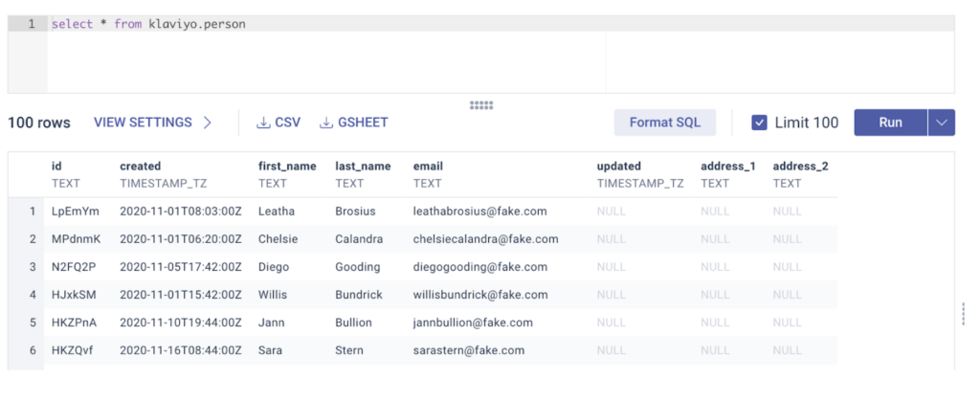
Task: Click the first_name column header
Action: [287, 167]
